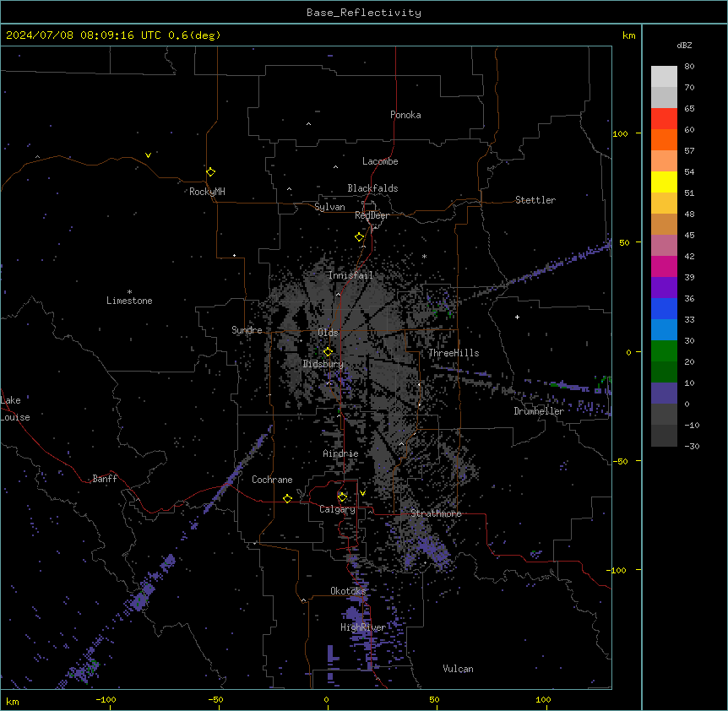This screenshot has width=728, height=711.
Task: Select the Lacombe city label
Action: point(380,161)
